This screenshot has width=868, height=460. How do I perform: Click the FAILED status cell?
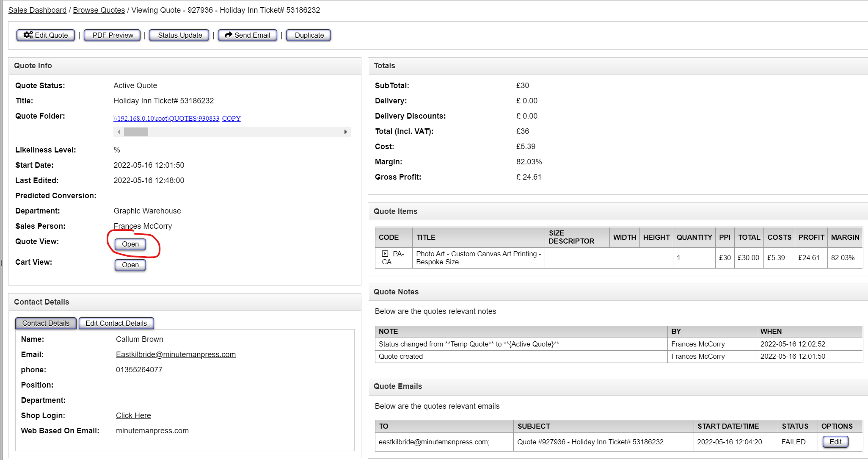[x=798, y=442]
